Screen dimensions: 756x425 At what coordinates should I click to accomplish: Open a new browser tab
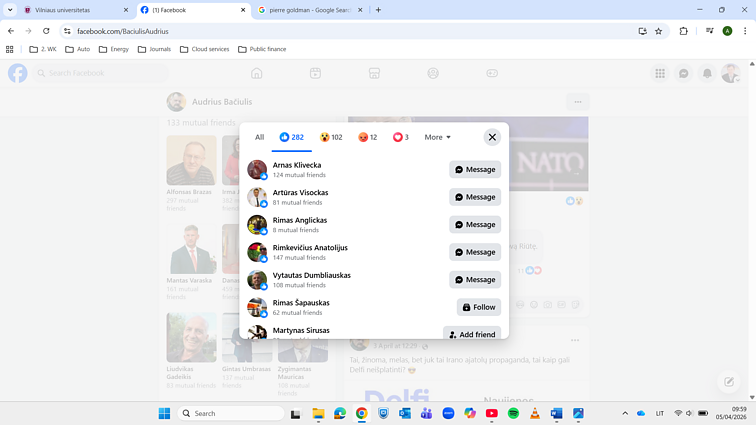coord(378,10)
